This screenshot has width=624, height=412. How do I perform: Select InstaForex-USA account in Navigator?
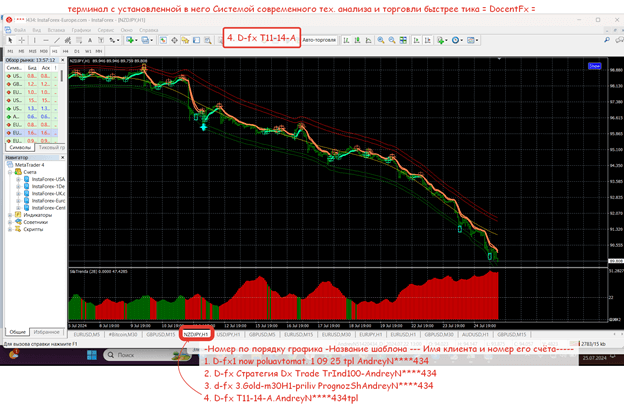(x=48, y=179)
